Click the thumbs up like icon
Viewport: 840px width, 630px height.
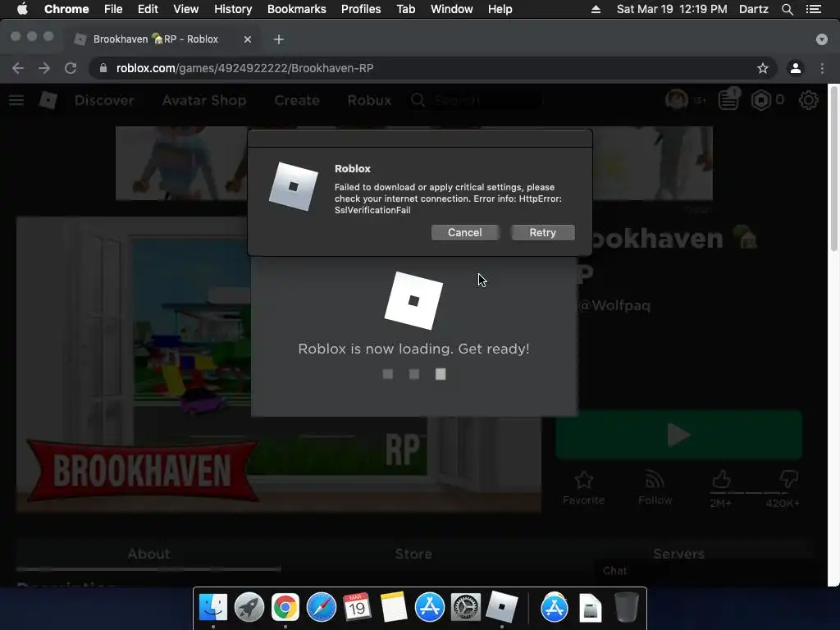point(721,479)
